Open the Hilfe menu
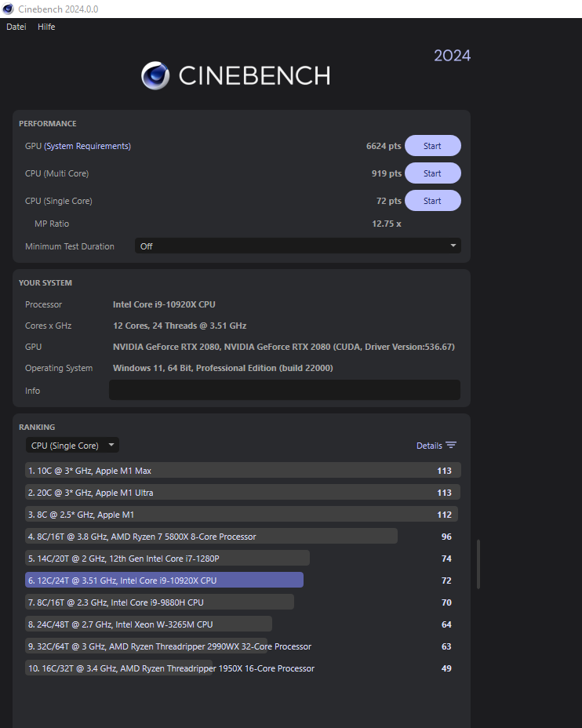 click(x=46, y=27)
